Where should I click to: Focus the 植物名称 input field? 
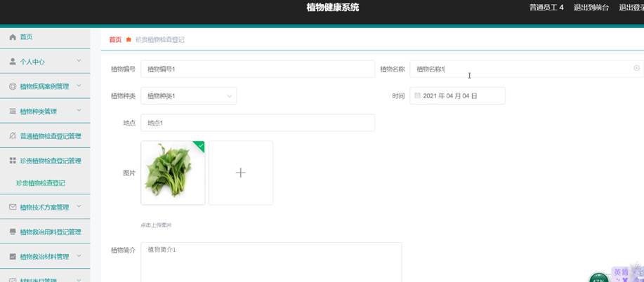point(527,69)
